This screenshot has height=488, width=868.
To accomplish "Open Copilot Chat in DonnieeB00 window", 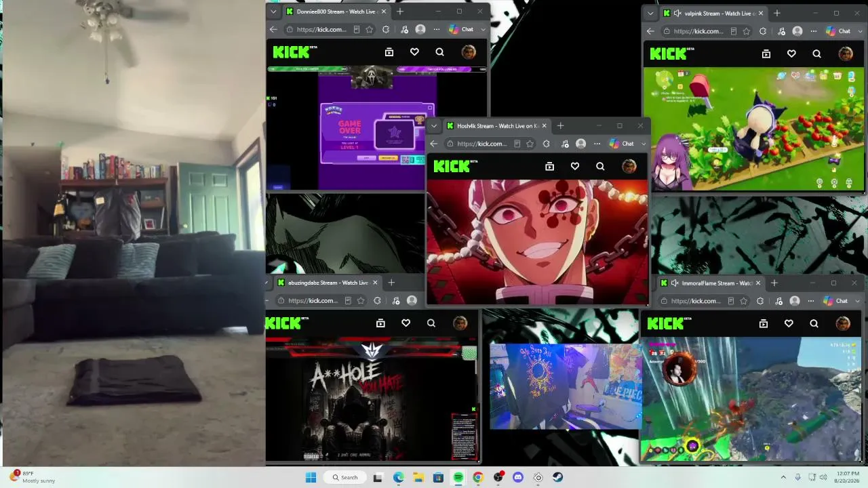I will pyautogui.click(x=462, y=30).
